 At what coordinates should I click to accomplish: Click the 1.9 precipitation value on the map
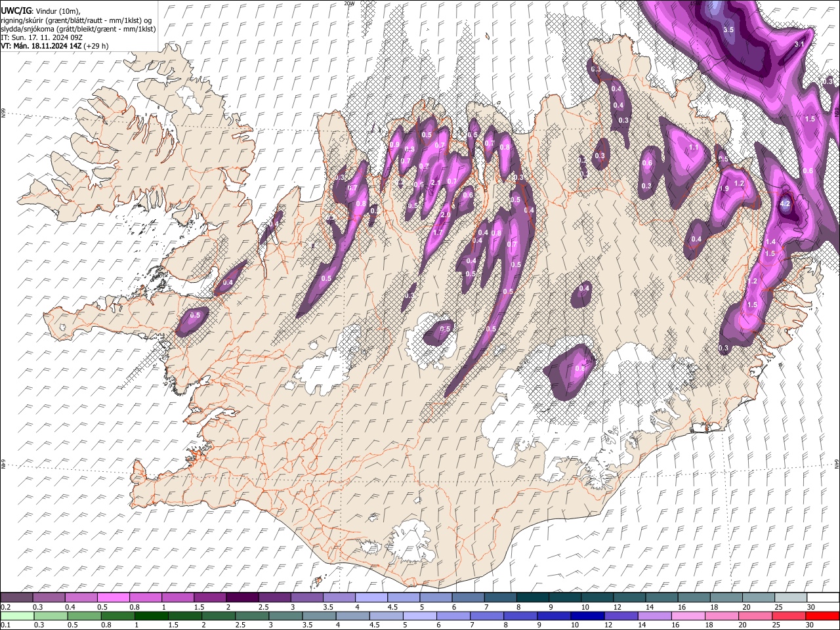[724, 188]
